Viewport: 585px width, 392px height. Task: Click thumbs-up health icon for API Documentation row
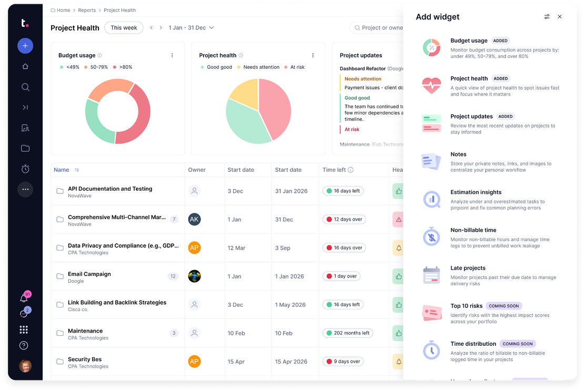[398, 191]
